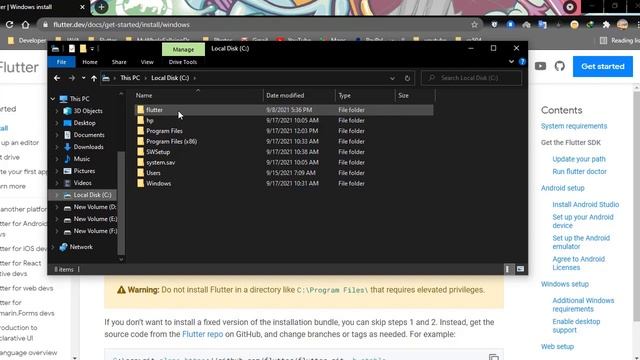Open GitHub icon on Flutter site

coord(560,66)
